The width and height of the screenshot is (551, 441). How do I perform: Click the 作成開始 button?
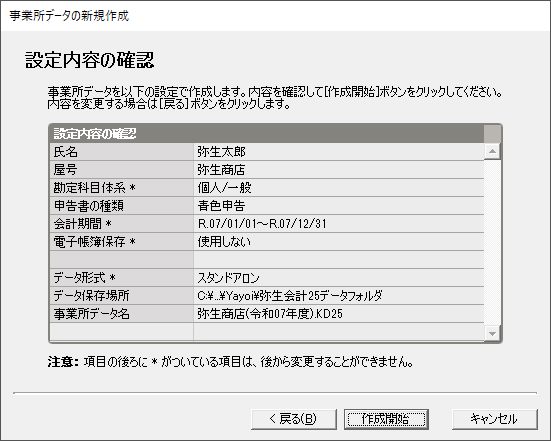tap(386, 419)
